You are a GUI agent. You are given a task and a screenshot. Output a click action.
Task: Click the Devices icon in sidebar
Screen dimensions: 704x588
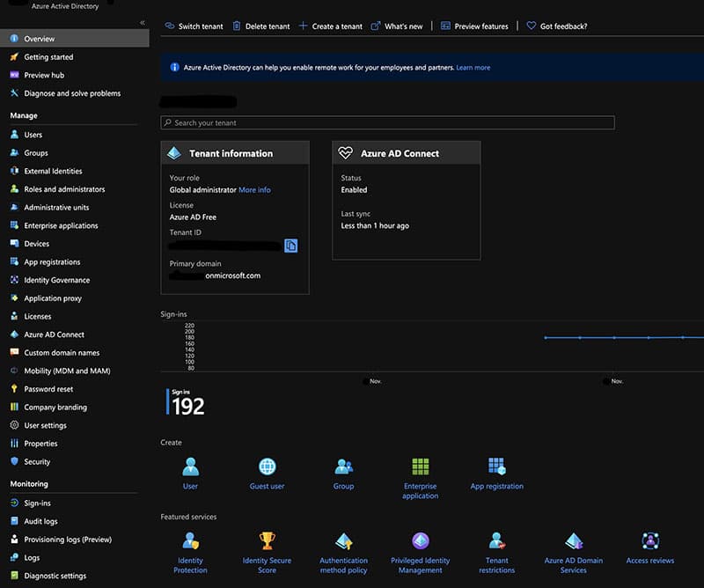[14, 244]
